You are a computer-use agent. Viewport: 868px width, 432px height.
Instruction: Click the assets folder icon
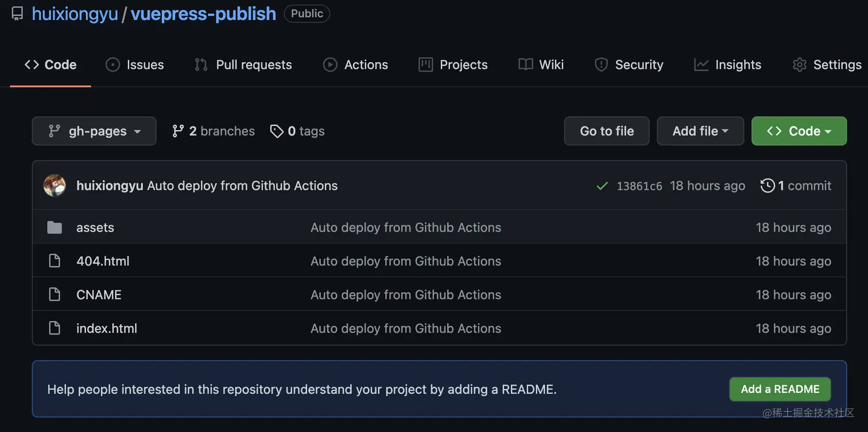pos(55,228)
